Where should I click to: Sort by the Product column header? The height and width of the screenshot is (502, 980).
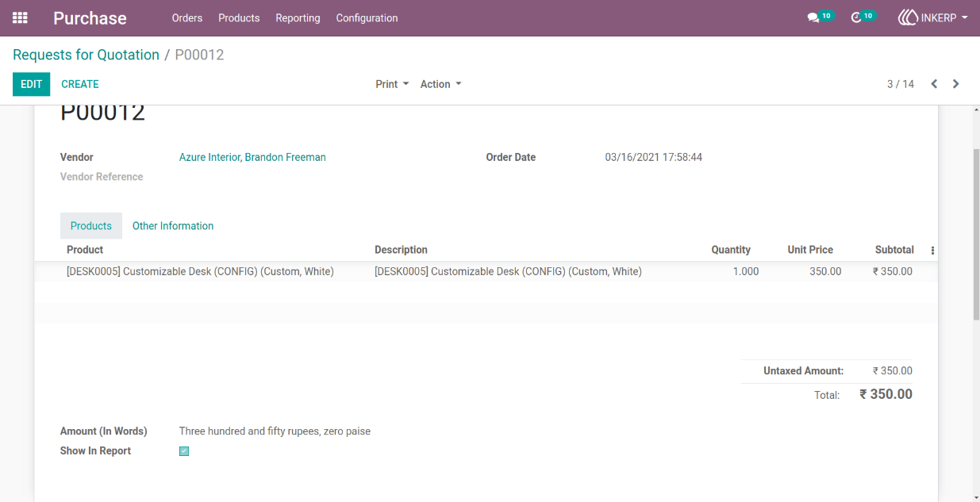click(x=85, y=250)
